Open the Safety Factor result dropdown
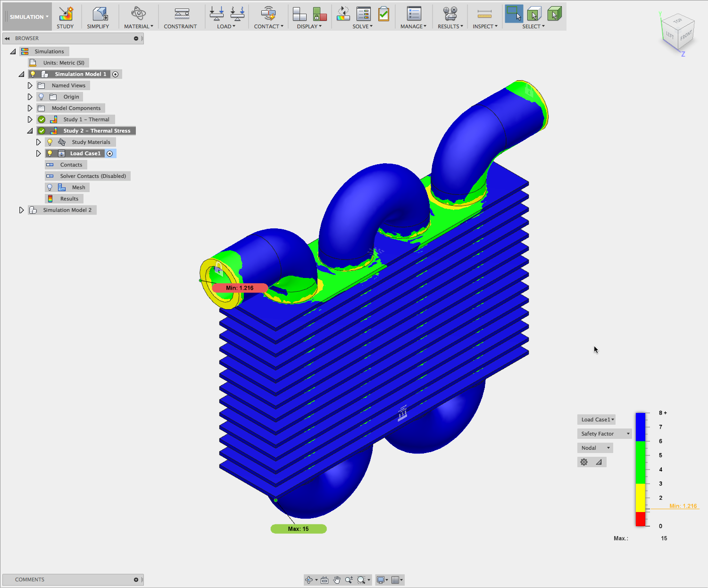This screenshot has height=588, width=708. [x=605, y=434]
